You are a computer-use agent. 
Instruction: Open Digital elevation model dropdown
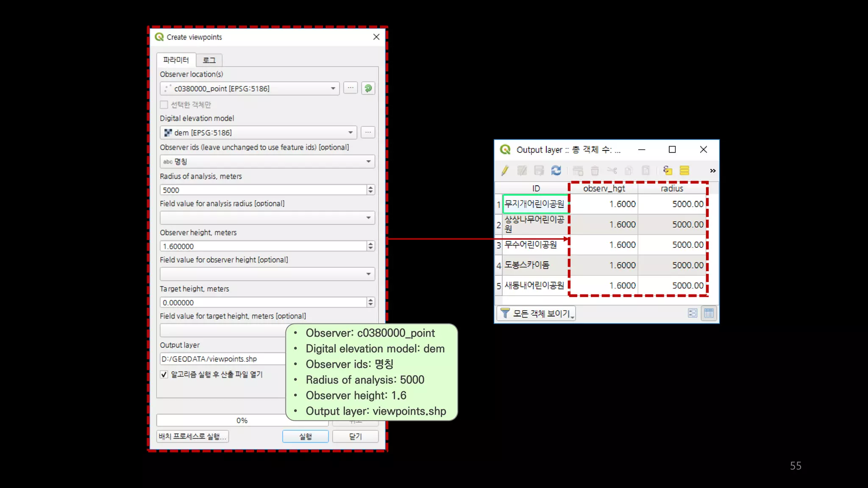click(x=350, y=133)
